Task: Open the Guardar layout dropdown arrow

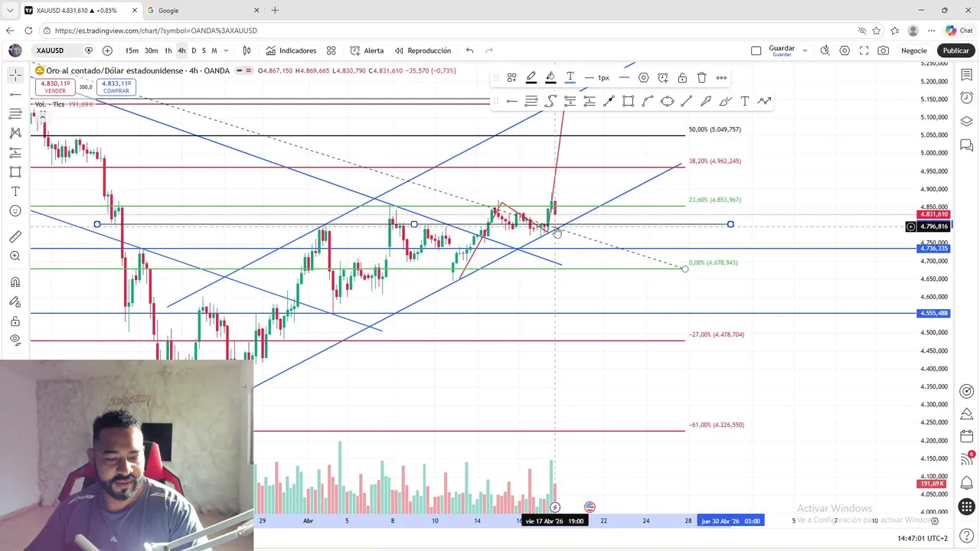Action: pos(805,51)
